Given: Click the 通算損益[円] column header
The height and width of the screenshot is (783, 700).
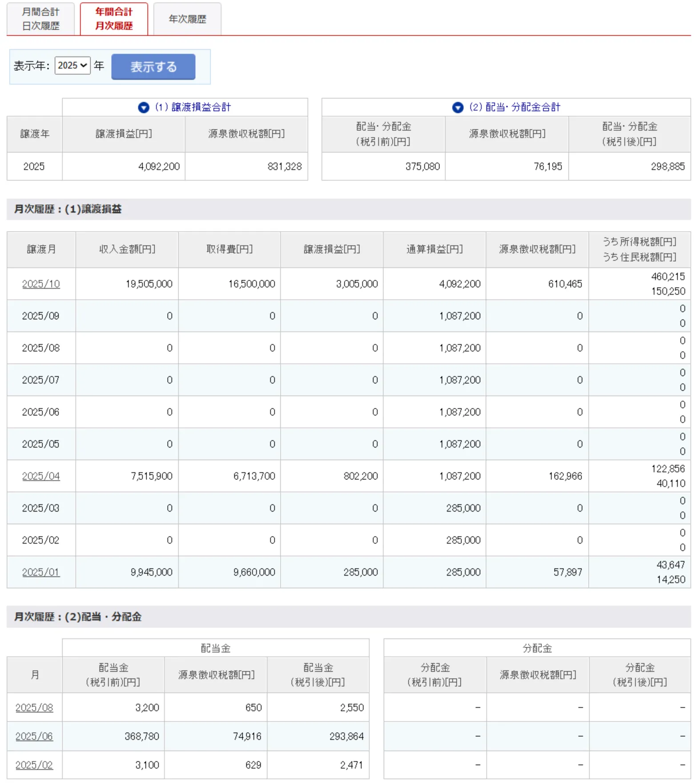Looking at the screenshot, I should coord(434,249).
